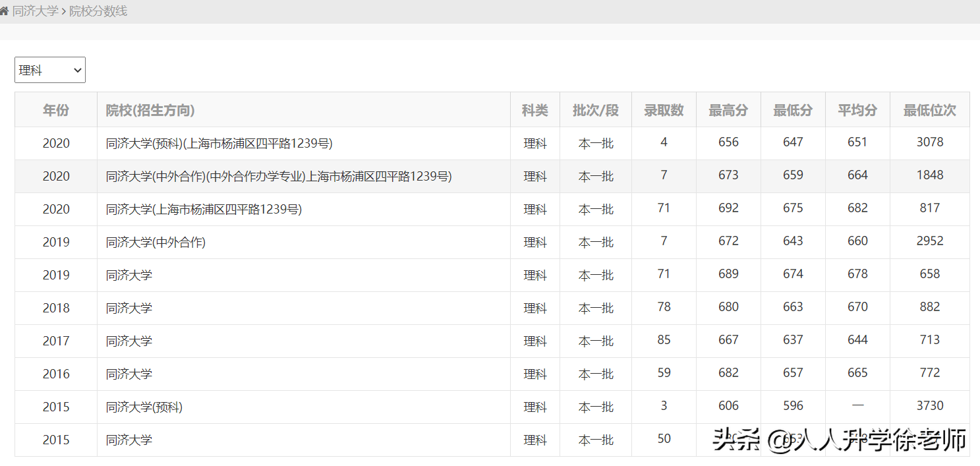Click the 科类 column header
This screenshot has width=980, height=466.
534,109
